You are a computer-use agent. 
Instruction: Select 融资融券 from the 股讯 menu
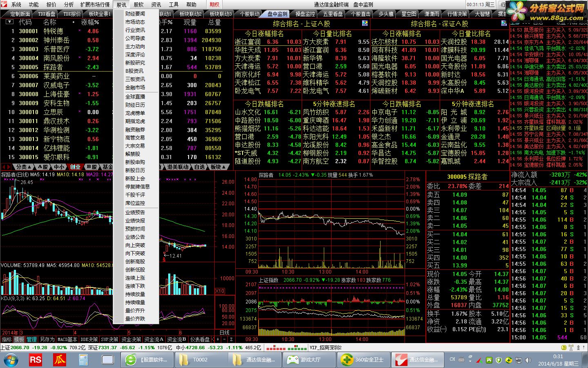click(x=135, y=130)
